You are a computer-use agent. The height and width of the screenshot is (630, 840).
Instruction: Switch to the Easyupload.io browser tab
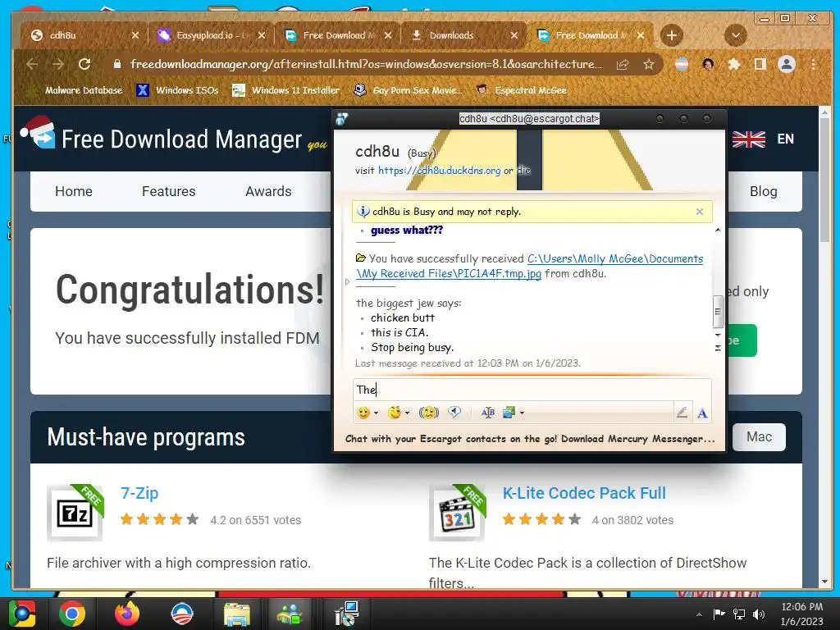(212, 35)
